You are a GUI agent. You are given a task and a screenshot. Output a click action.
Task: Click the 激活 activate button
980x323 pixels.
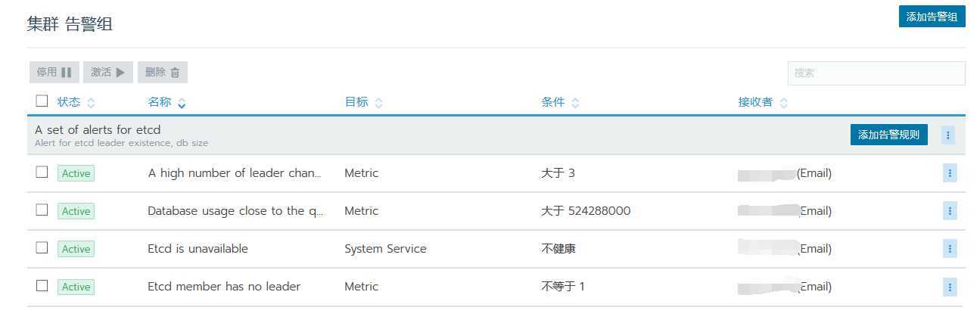[x=108, y=73]
